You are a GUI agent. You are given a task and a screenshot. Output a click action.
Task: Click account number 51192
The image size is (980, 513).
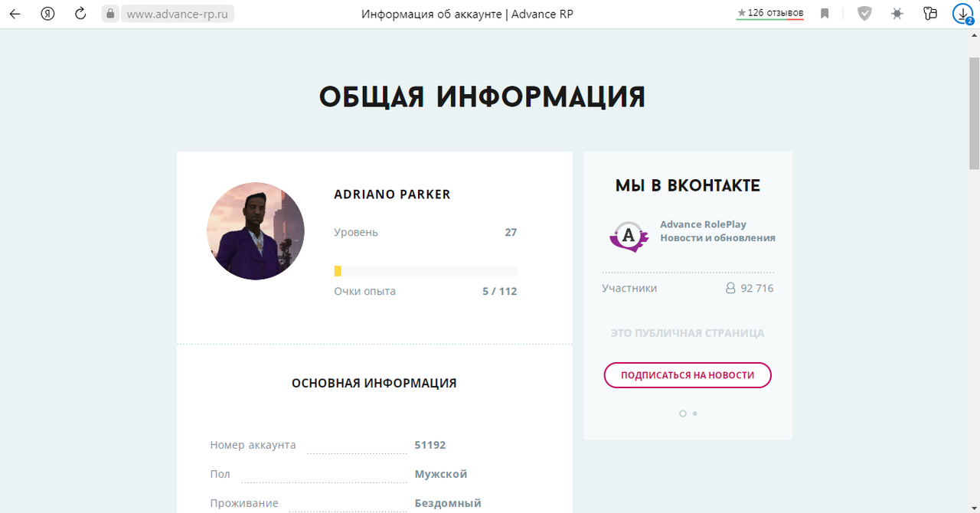pyautogui.click(x=430, y=445)
